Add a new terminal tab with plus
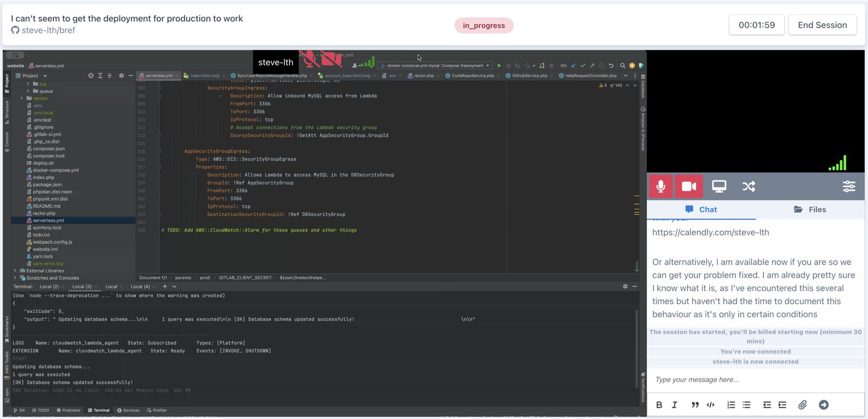The width and height of the screenshot is (868, 419). [165, 287]
